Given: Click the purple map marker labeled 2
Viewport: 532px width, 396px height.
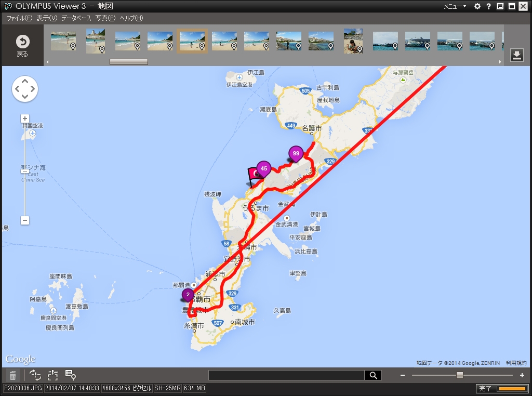Looking at the screenshot, I should pos(188,295).
